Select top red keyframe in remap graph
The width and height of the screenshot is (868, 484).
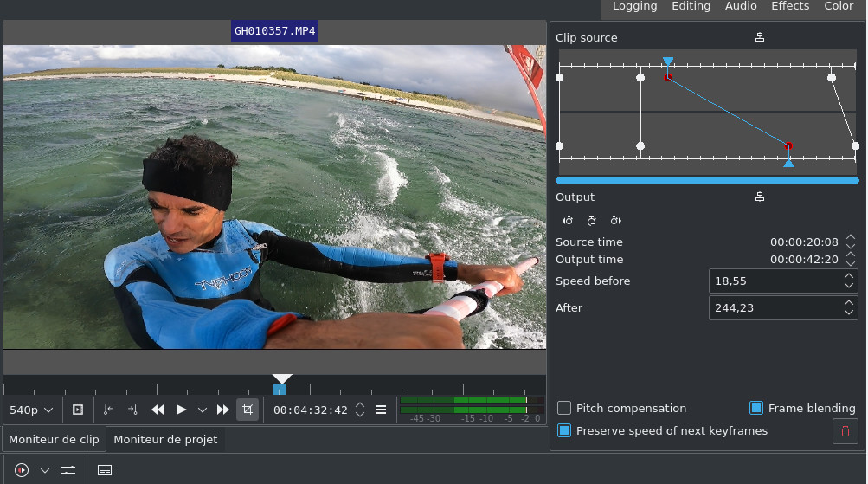click(668, 78)
